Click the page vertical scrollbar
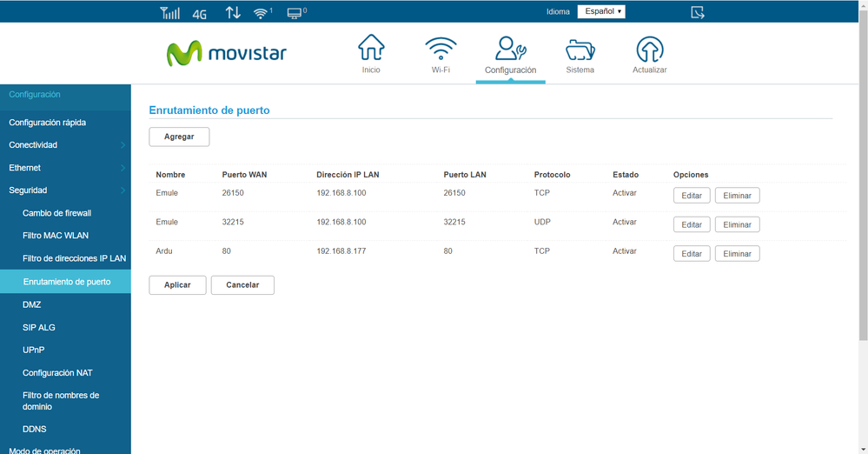Viewport: 868px width, 454px height. coord(863,174)
